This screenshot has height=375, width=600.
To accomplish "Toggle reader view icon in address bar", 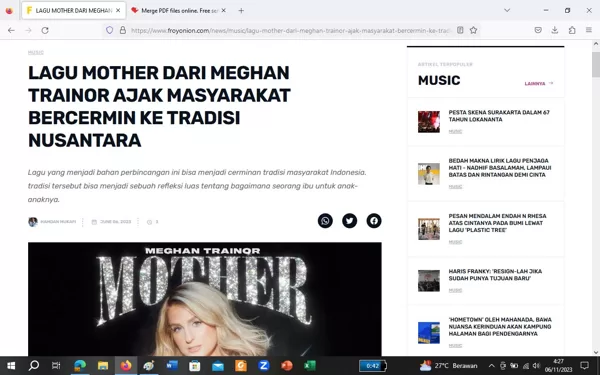I will 460,30.
